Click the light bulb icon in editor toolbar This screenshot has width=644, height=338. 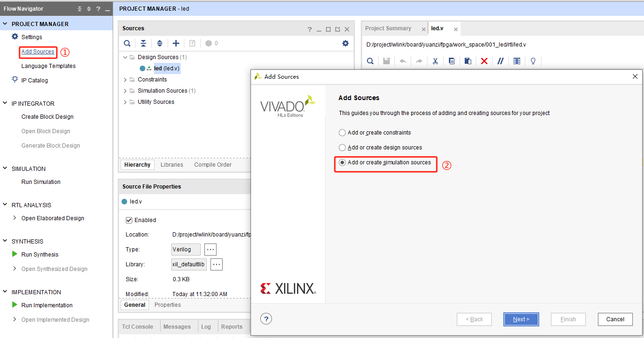coord(533,61)
